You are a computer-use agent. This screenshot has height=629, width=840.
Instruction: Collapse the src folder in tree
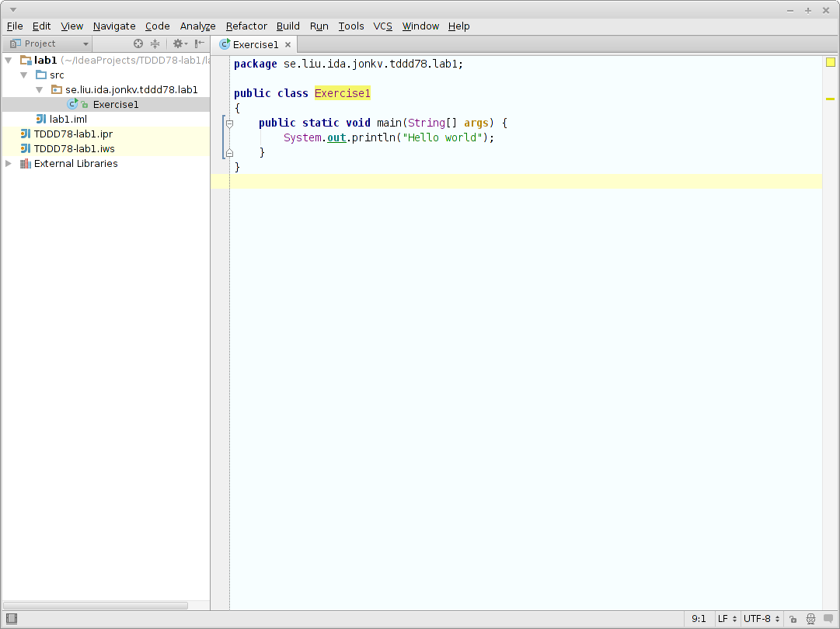pyautogui.click(x=24, y=75)
